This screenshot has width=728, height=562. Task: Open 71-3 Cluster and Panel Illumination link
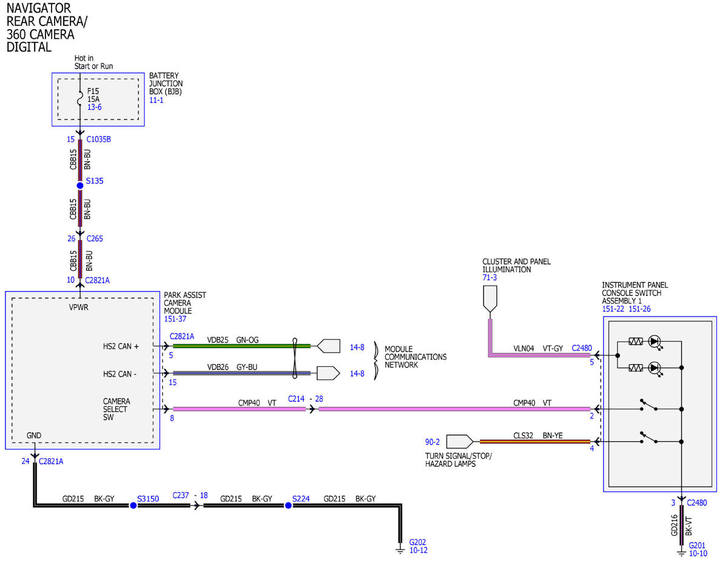pyautogui.click(x=490, y=278)
